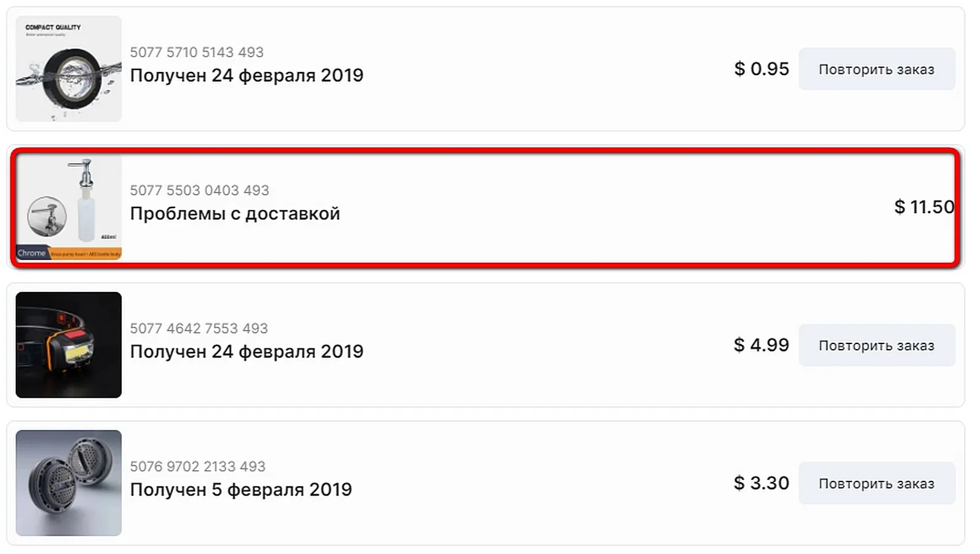Click the $ 4.99 price

[x=761, y=345]
